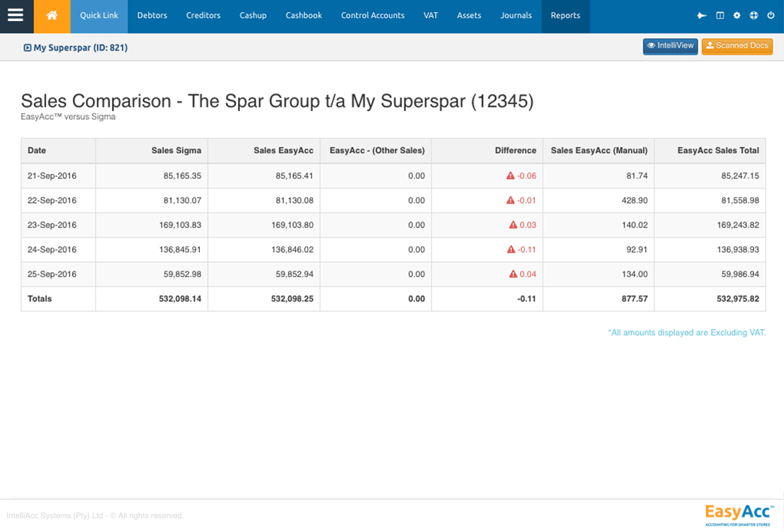The width and height of the screenshot is (784, 532).
Task: Open settings via the gear icon
Action: 737,15
